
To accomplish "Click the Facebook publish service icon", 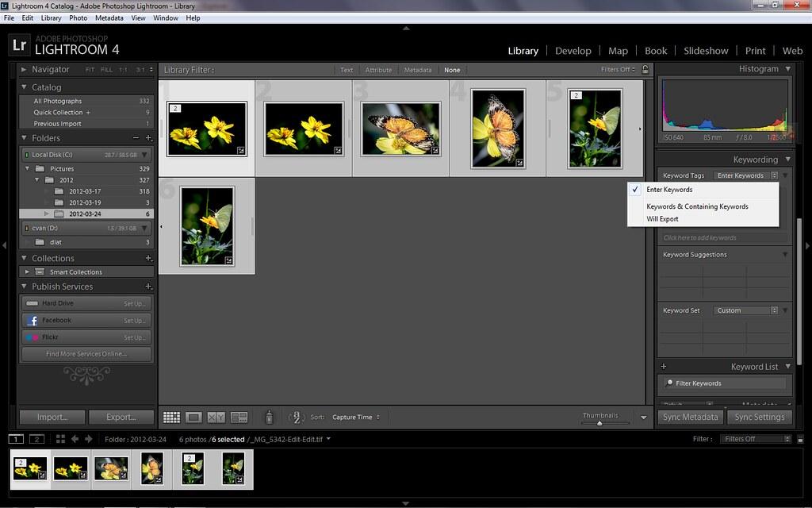I will click(33, 321).
